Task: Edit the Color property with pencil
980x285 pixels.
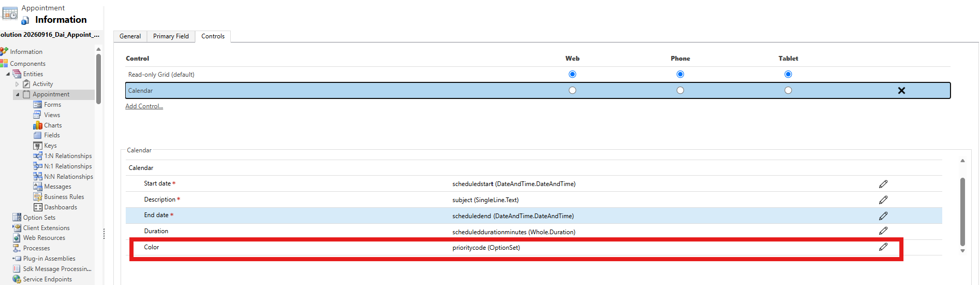Action: [x=883, y=247]
